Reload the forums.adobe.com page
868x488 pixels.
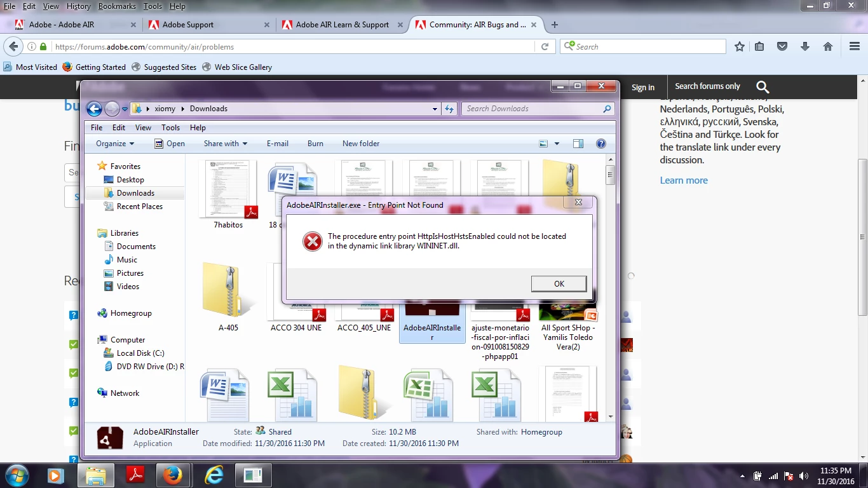pyautogui.click(x=545, y=46)
